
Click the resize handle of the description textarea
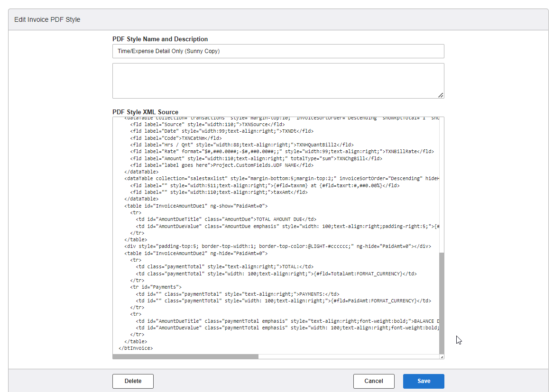coord(442,96)
